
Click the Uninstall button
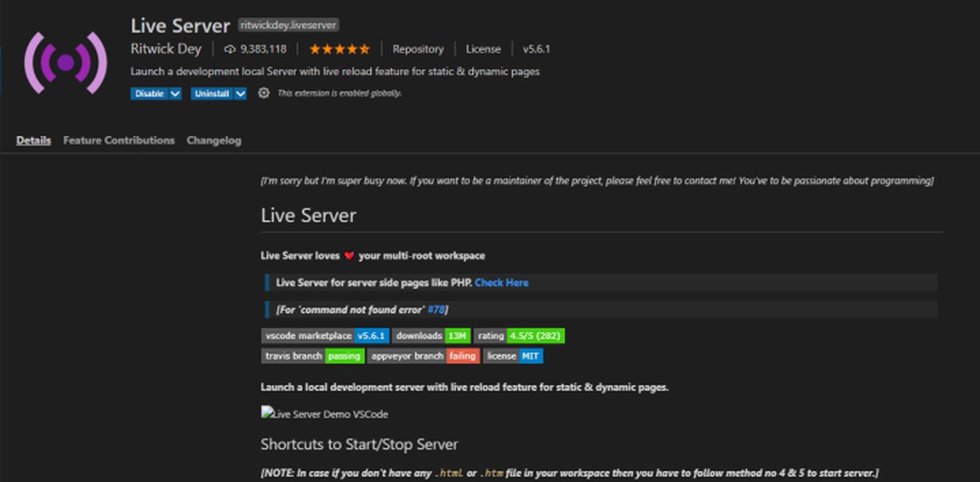click(x=212, y=93)
